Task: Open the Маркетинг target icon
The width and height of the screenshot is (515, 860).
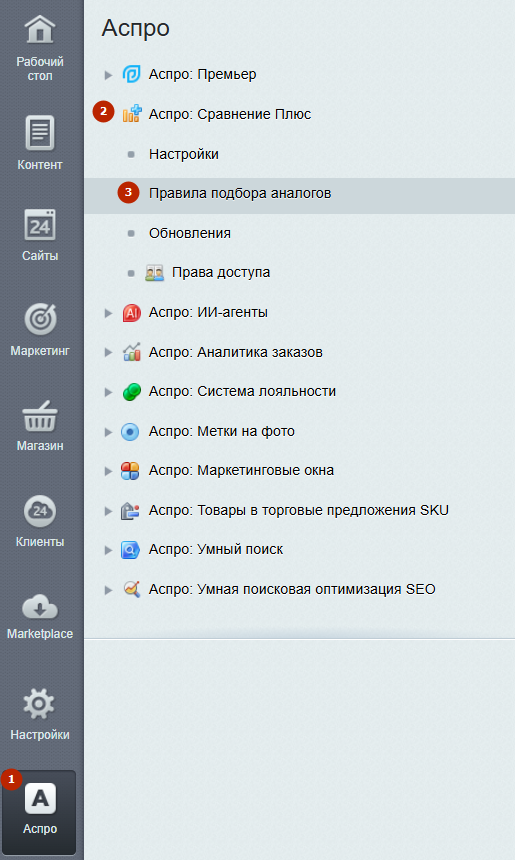Action: pyautogui.click(x=39, y=319)
